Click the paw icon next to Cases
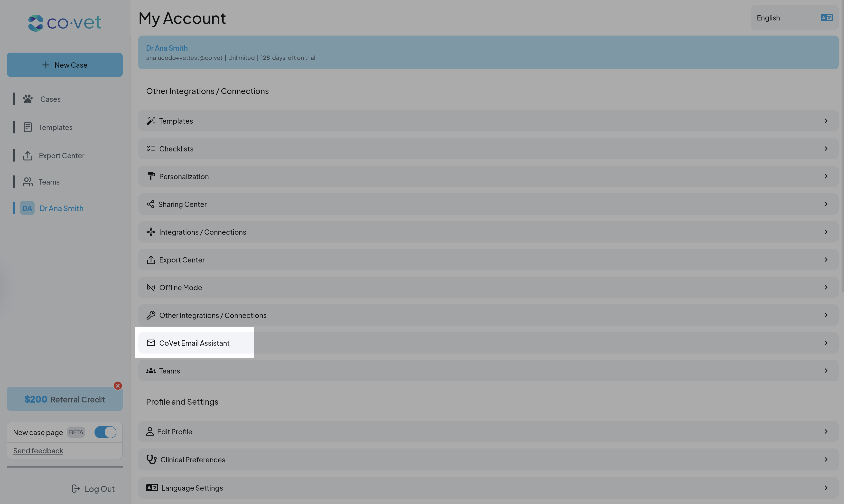844x504 pixels. click(28, 99)
